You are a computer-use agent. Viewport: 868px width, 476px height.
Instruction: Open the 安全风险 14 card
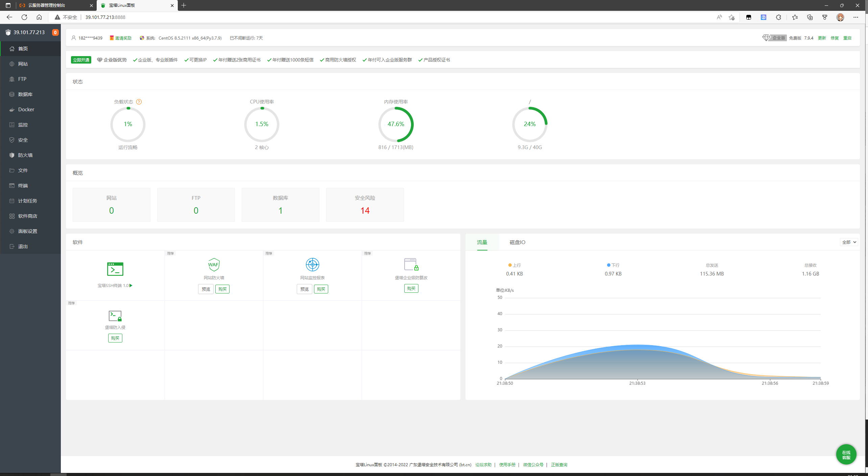[x=365, y=205]
